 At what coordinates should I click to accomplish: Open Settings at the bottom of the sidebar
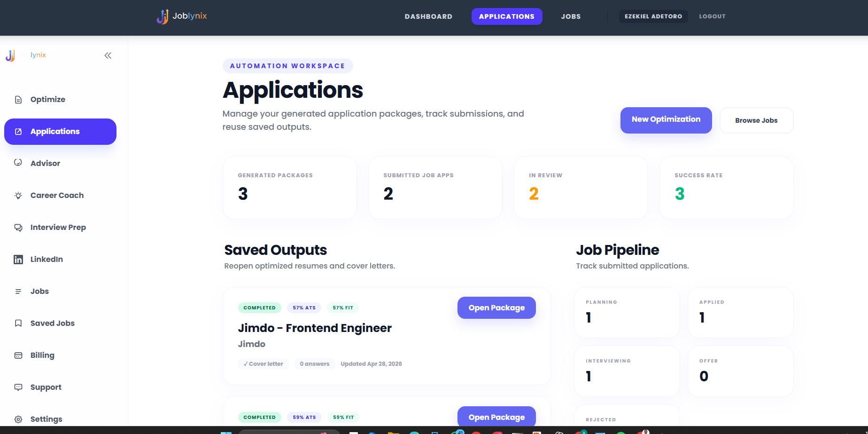tap(46, 419)
